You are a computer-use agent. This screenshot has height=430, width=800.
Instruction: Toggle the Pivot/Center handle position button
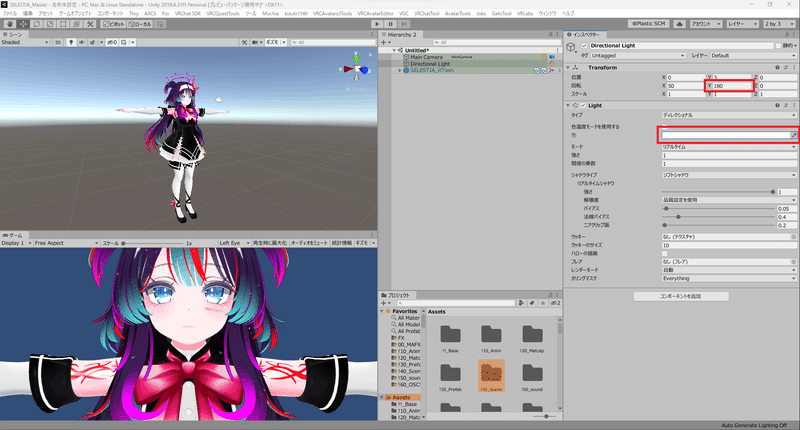pos(113,24)
